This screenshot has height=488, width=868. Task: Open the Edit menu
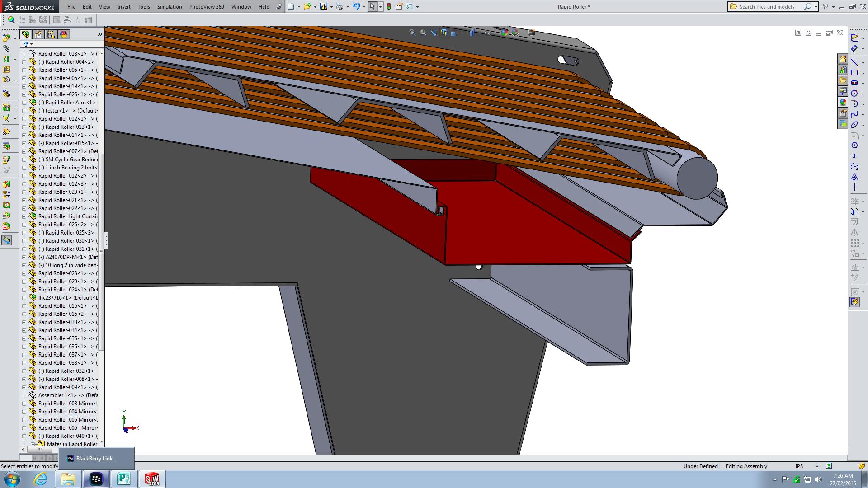[x=87, y=7]
